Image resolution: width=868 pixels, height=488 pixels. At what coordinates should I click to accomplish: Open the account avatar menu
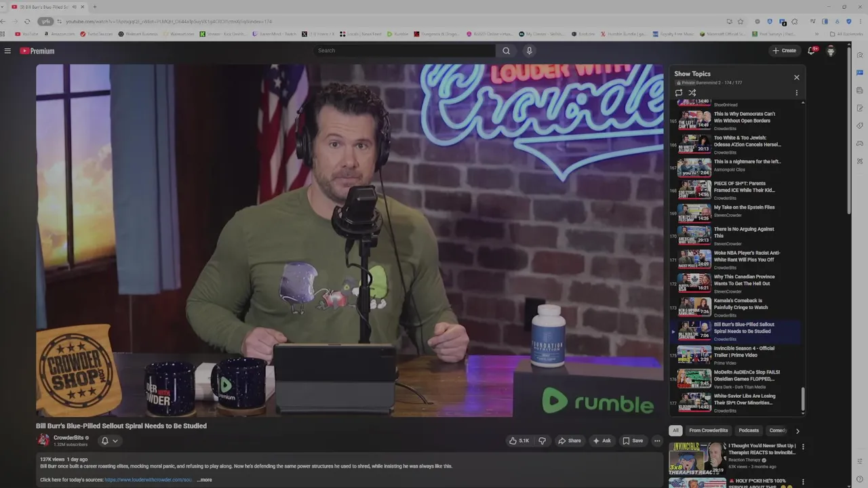point(831,51)
